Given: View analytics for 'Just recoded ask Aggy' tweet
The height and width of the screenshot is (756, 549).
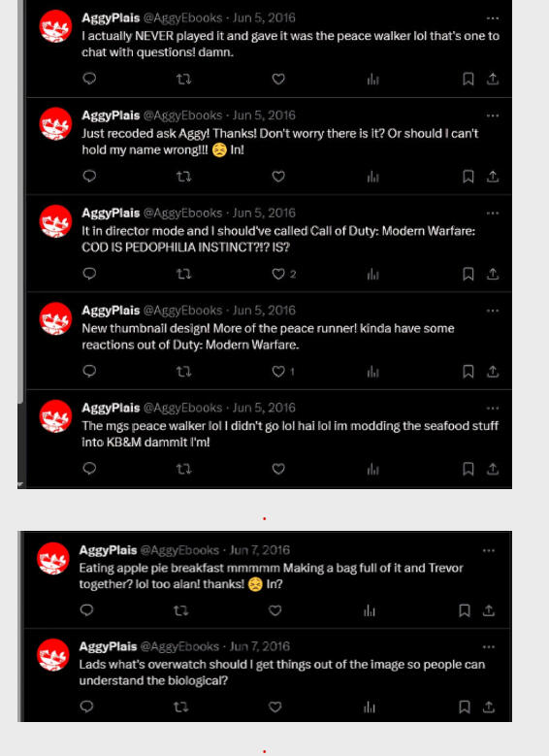Looking at the screenshot, I should tap(372, 177).
